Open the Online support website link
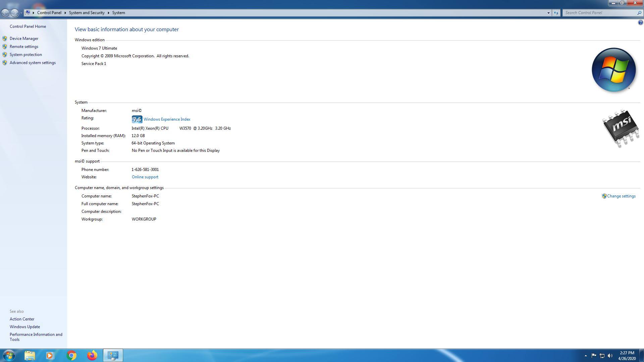Screen dimensions: 644x362 [x=145, y=177]
